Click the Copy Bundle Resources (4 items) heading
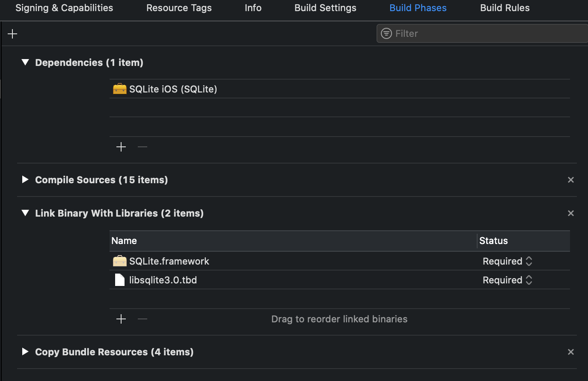 click(114, 352)
